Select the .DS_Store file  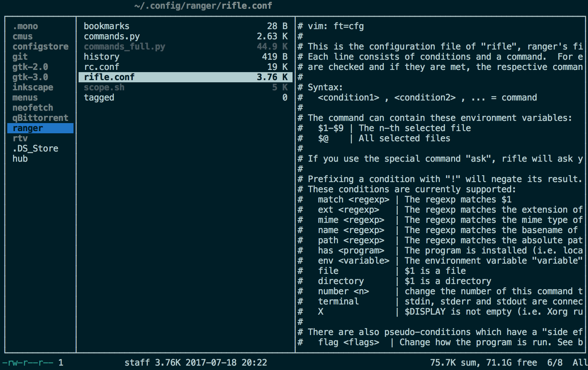point(35,149)
